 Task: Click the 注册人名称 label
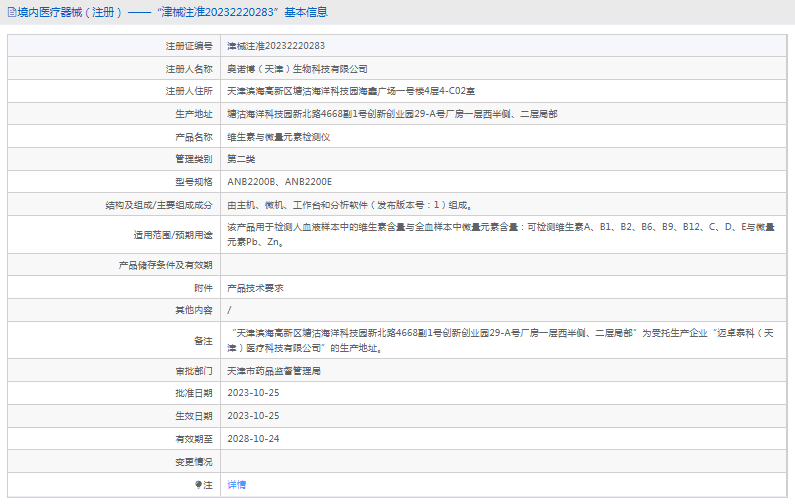[189, 69]
